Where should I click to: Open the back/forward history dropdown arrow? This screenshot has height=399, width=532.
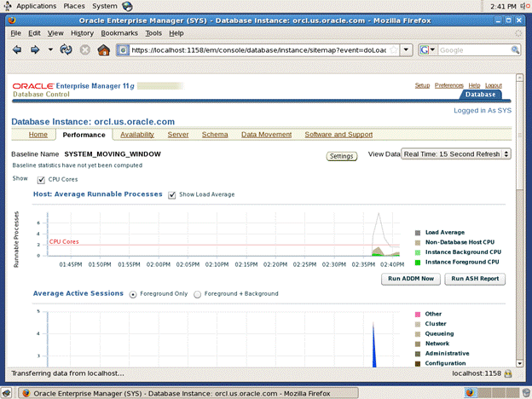pyautogui.click(x=50, y=49)
